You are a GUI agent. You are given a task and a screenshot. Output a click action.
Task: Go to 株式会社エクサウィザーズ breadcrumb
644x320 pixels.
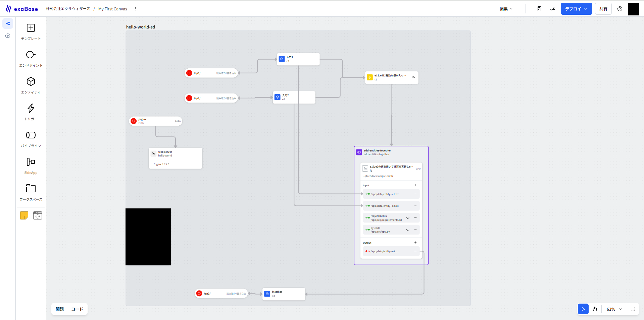[x=68, y=9]
